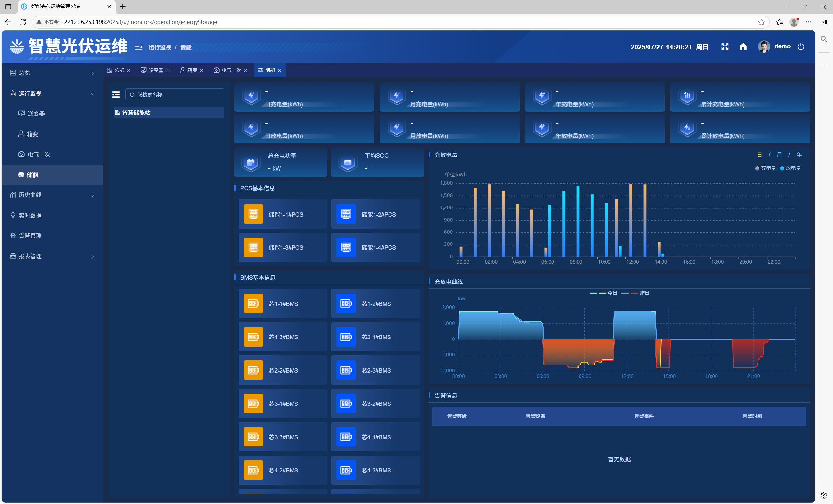Select the 智慧储能站 tree node
Screen dimensions: 833x504
(136, 113)
